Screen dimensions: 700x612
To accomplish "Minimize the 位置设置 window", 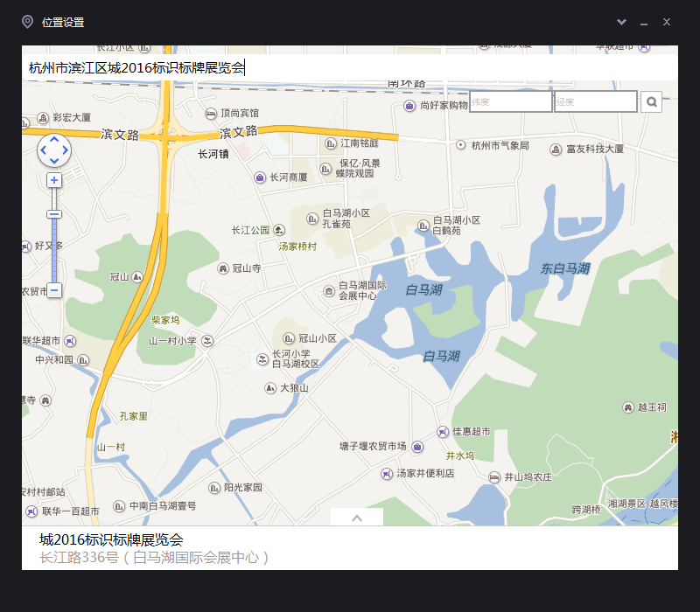I will click(644, 23).
